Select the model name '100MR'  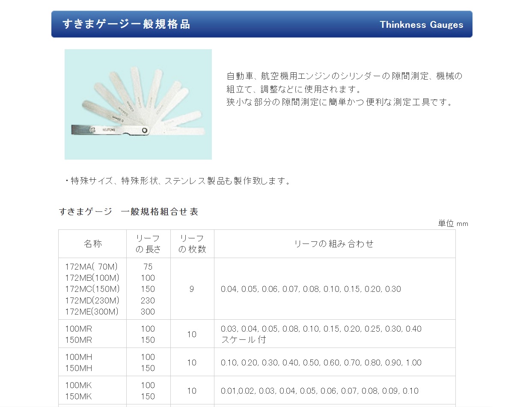tap(79, 329)
